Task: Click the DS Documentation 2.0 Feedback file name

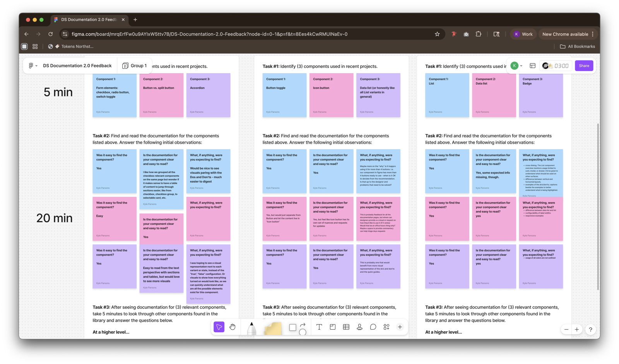Action: pyautogui.click(x=77, y=66)
